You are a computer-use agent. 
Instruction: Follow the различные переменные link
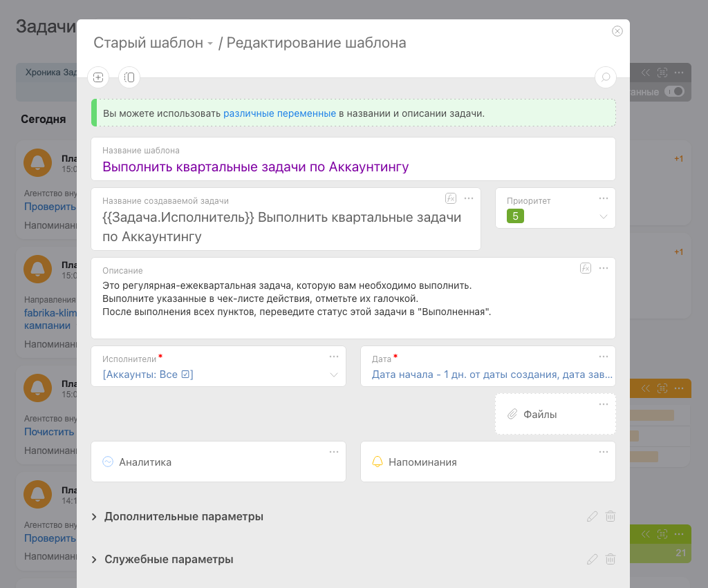click(x=279, y=113)
